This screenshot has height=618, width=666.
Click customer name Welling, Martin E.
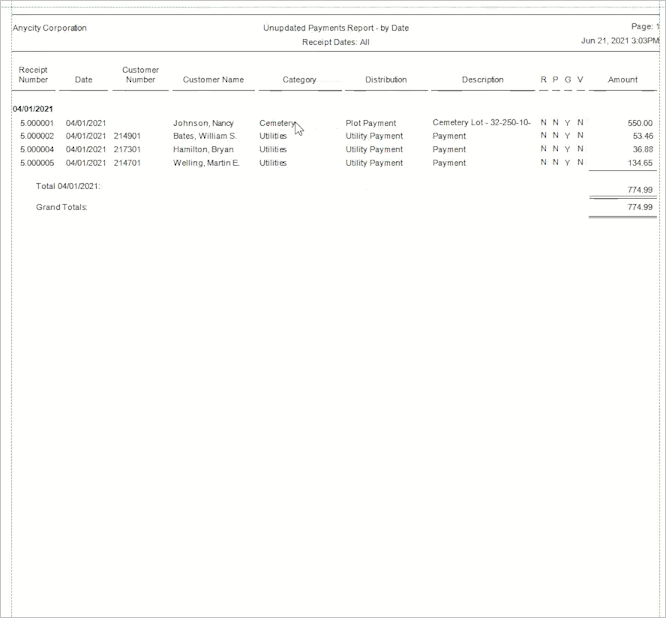[x=206, y=162]
